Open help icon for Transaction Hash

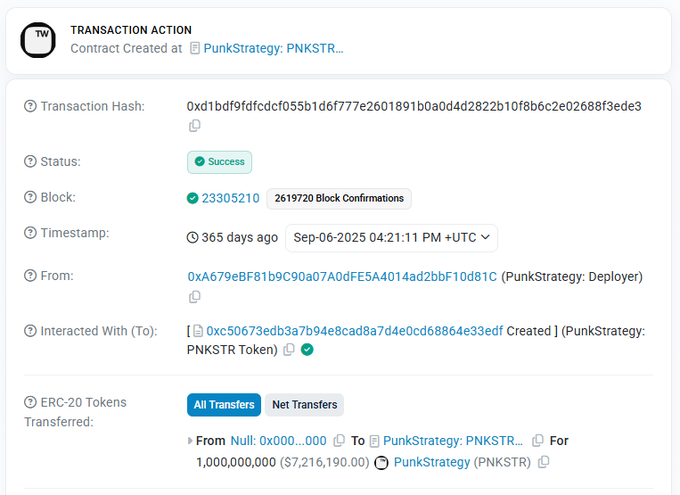click(x=30, y=106)
